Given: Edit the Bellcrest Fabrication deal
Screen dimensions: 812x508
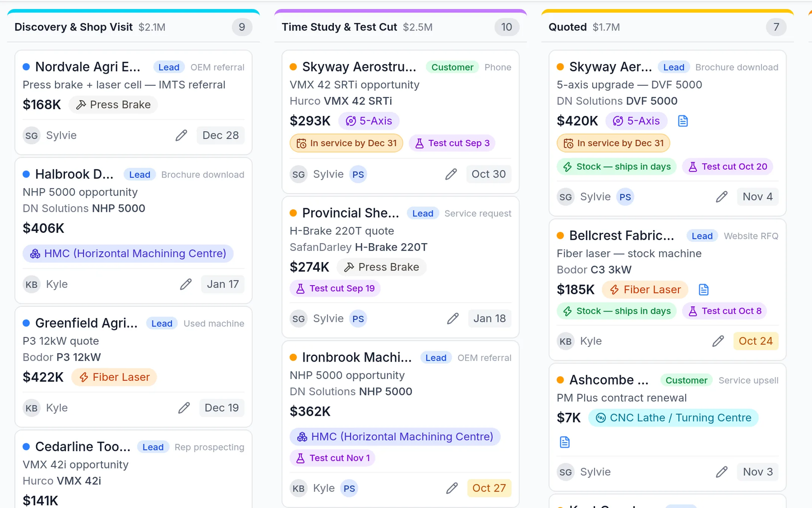Looking at the screenshot, I should click(x=718, y=341).
